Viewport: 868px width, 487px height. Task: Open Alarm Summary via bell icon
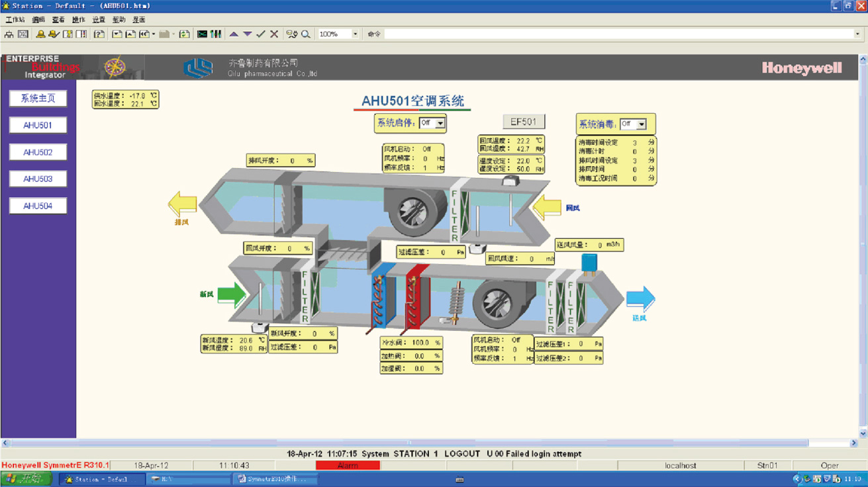point(40,34)
